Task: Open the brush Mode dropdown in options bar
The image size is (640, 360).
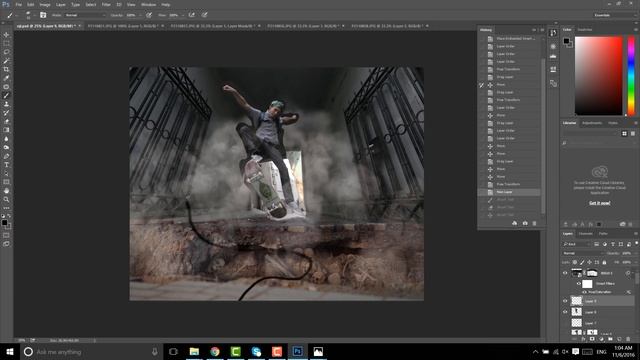Action: click(85, 15)
